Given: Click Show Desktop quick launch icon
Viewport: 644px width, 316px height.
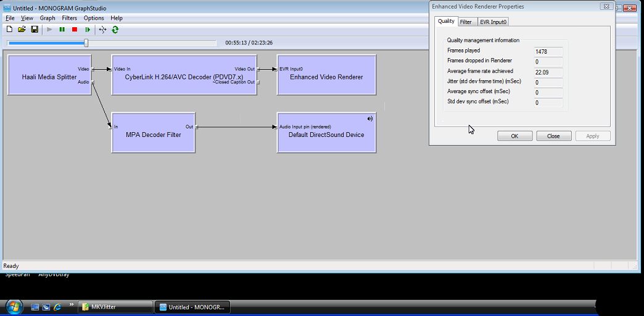Looking at the screenshot, I should tap(35, 307).
